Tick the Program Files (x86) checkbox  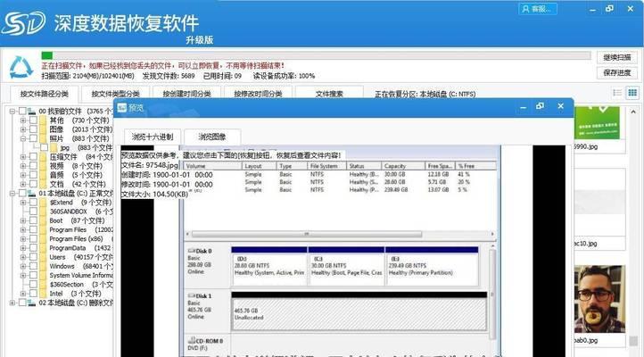pos(33,238)
